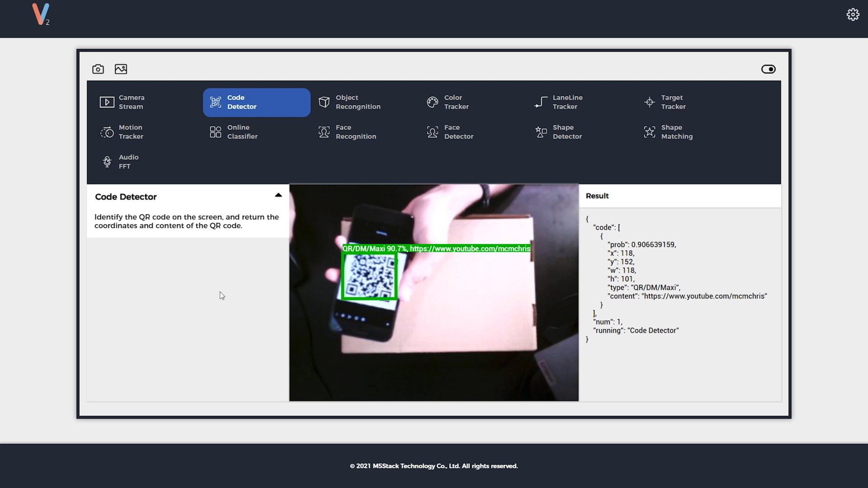The width and height of the screenshot is (868, 488).
Task: Click the "prob": 0.906639159 value
Action: (642, 244)
